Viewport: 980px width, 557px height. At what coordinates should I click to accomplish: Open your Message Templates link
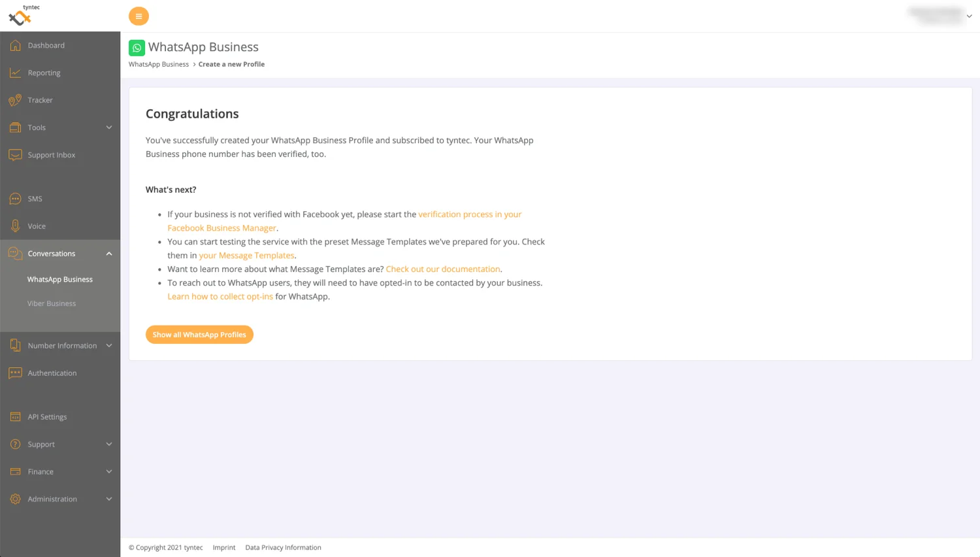click(246, 256)
